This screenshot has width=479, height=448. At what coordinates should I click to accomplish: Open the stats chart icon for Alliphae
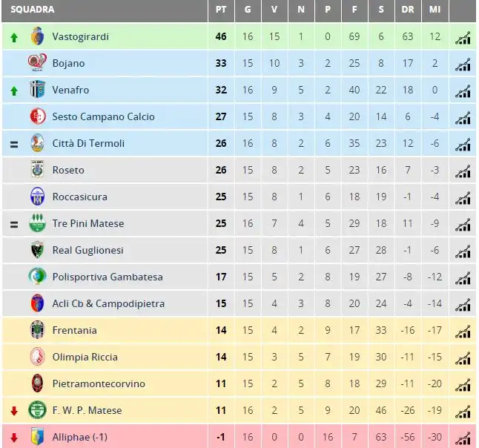tap(463, 438)
